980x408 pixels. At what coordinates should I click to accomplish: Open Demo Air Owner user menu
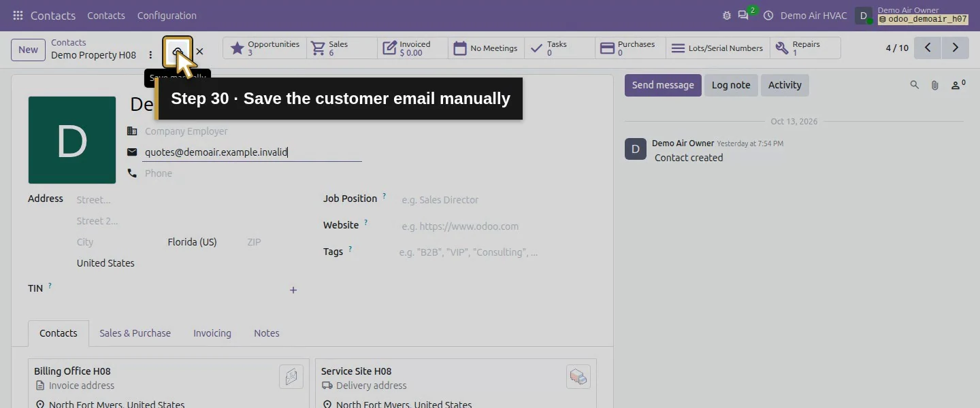point(912,15)
